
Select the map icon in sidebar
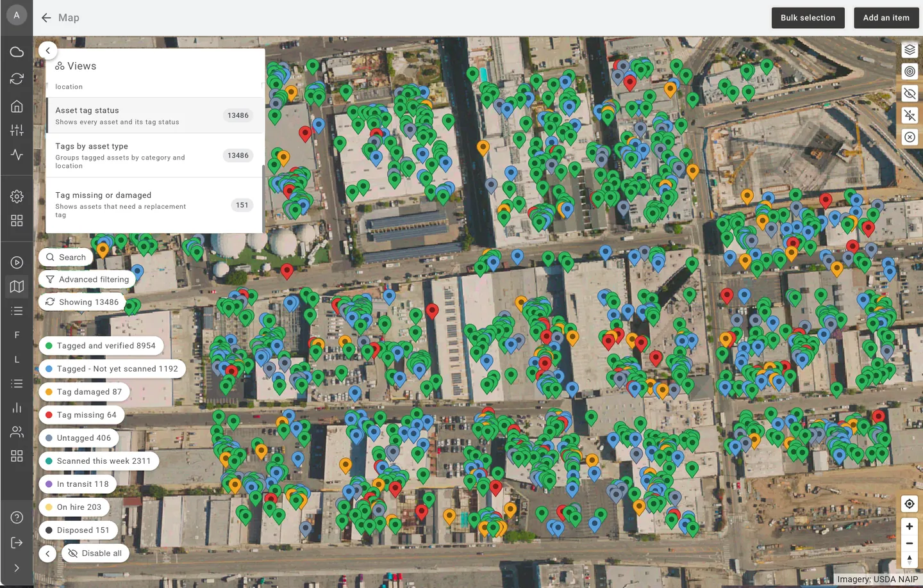tap(17, 286)
